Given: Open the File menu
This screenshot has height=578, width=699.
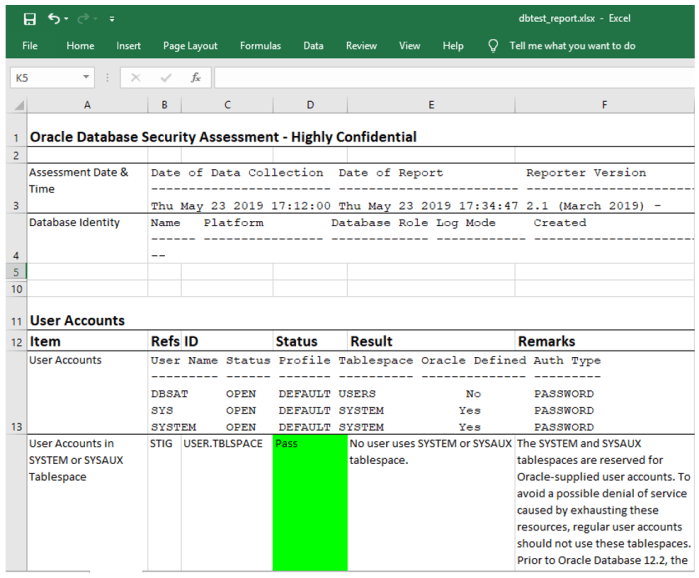Looking at the screenshot, I should coord(30,46).
